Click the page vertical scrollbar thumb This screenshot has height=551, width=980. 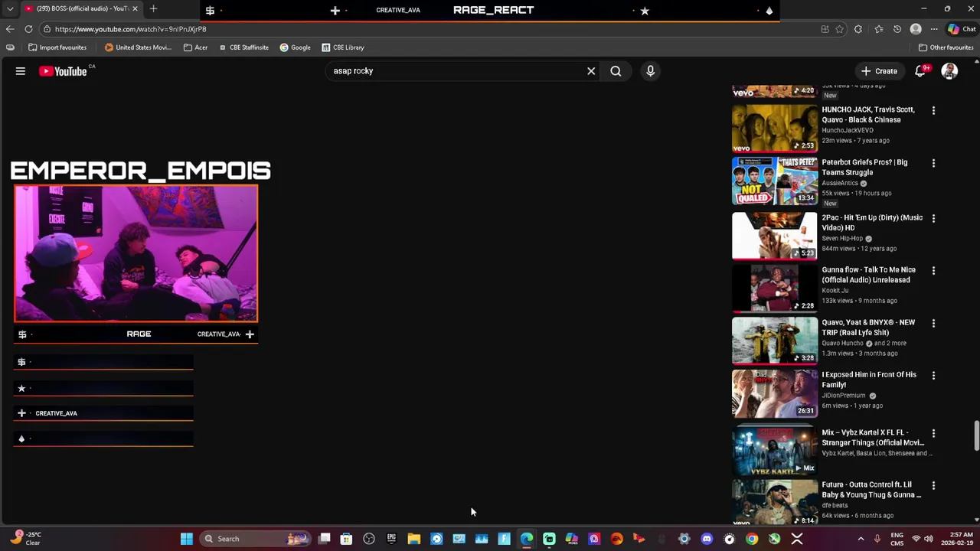[x=976, y=435]
